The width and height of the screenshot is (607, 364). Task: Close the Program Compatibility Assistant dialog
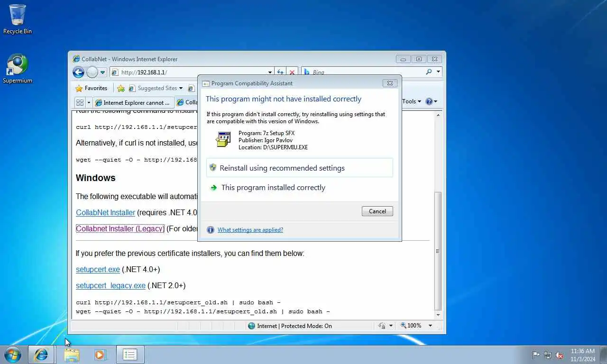click(x=390, y=83)
